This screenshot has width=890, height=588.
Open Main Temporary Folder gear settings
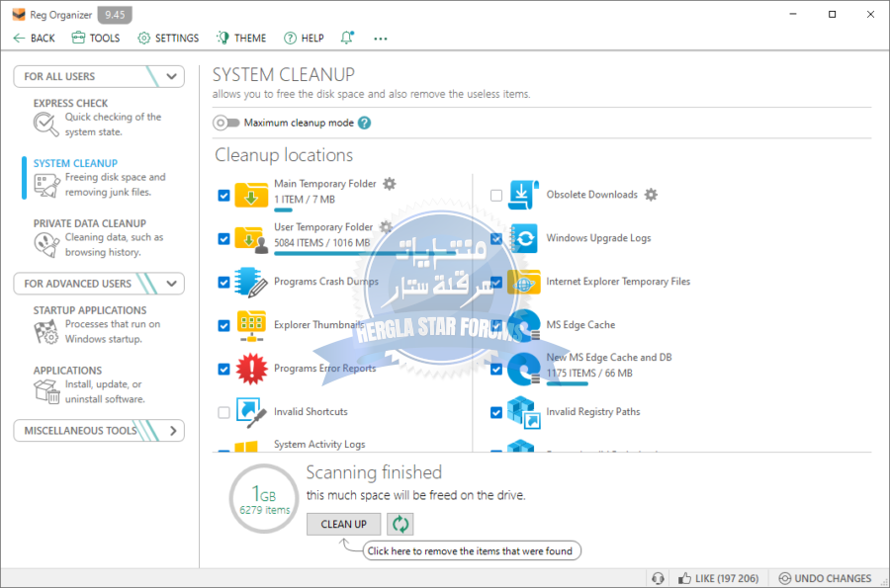click(390, 184)
